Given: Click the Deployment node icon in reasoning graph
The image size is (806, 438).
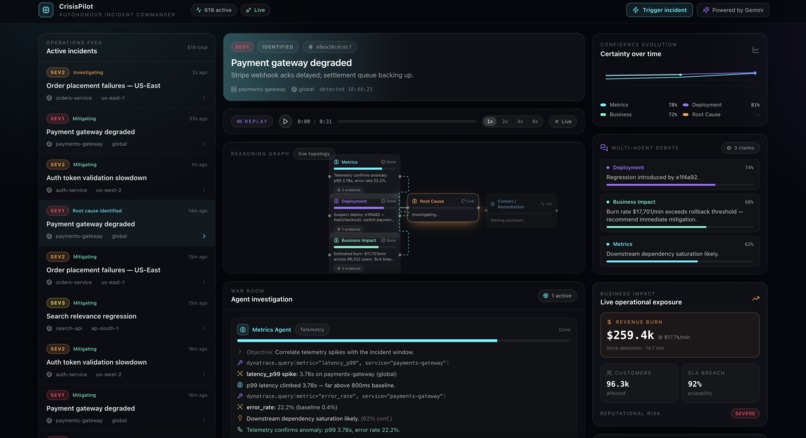Looking at the screenshot, I should point(336,201).
